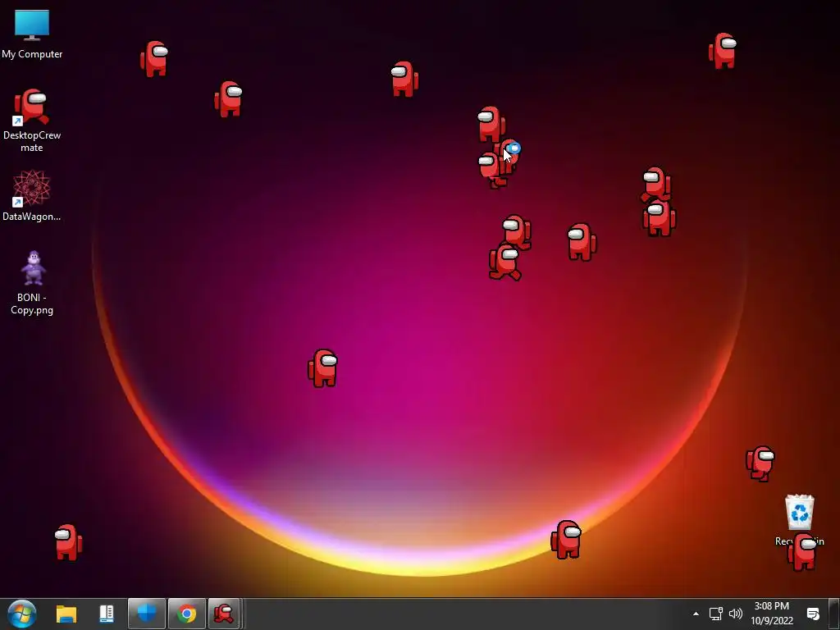
Task: Open the Windows Start orb
Action: 22,614
